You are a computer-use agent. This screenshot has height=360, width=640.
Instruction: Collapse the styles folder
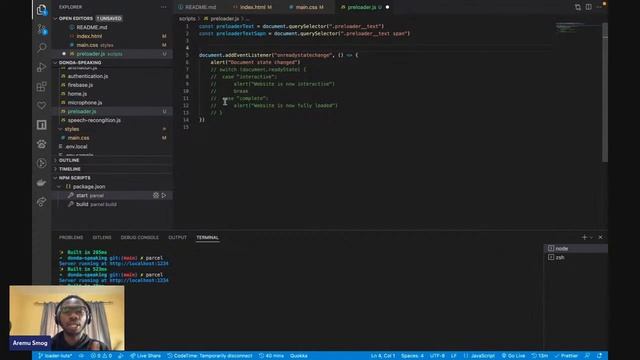tap(60, 129)
